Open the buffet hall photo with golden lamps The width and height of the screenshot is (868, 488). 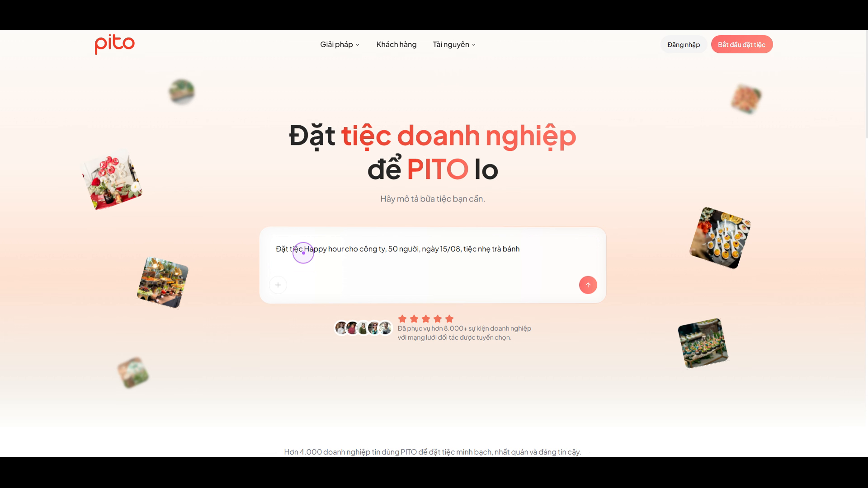point(163,283)
